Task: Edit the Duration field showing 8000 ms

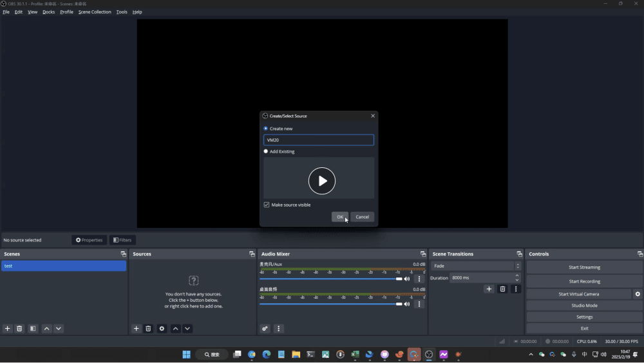Action: click(481, 277)
